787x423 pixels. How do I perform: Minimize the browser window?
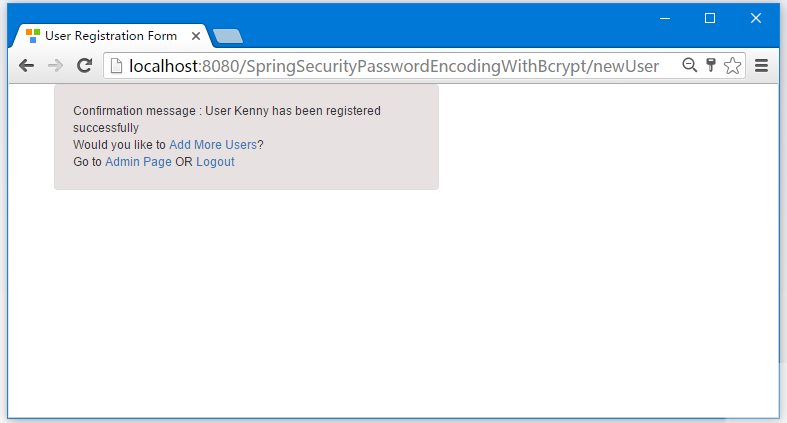pyautogui.click(x=665, y=19)
